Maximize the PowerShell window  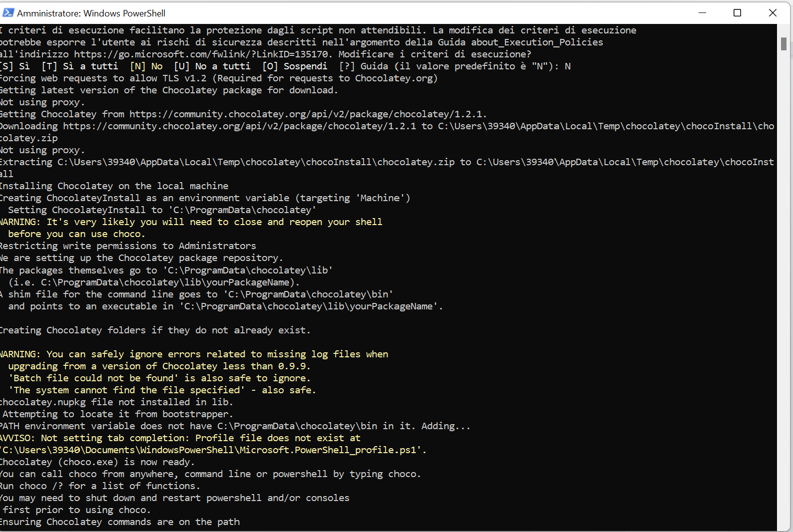pos(737,12)
